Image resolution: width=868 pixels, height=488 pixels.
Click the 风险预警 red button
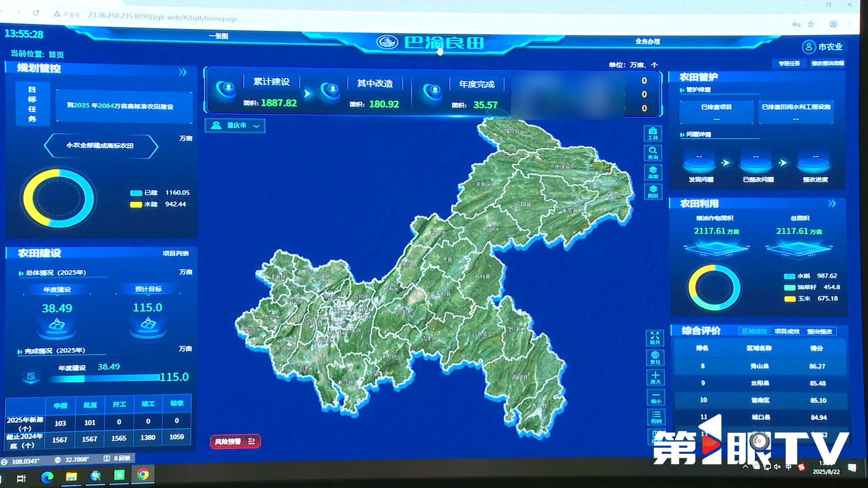pos(235,441)
